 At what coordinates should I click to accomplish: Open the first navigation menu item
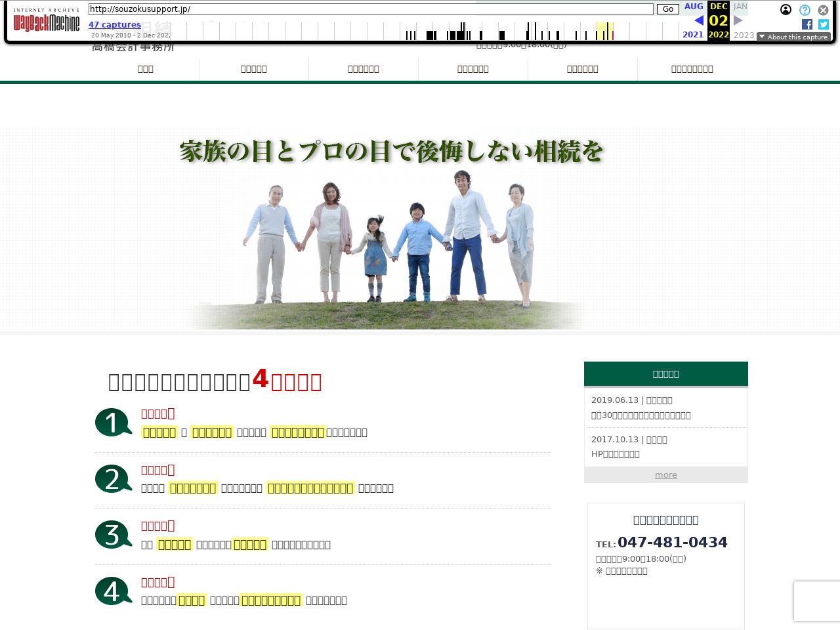(146, 69)
